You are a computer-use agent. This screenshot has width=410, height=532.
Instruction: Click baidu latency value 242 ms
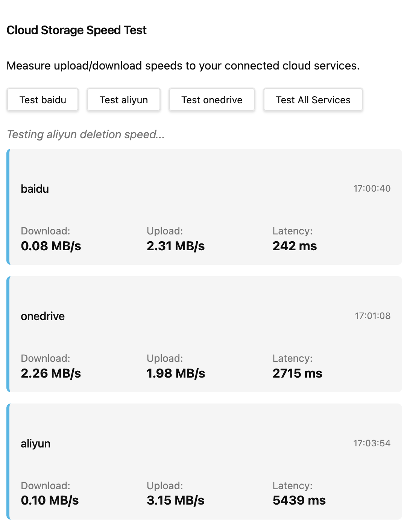tap(295, 246)
